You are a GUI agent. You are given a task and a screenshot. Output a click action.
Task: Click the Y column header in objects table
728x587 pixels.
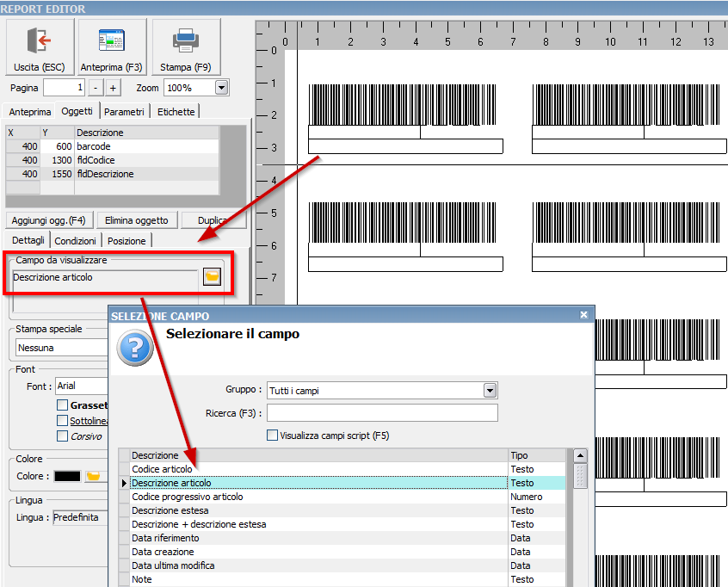click(57, 133)
